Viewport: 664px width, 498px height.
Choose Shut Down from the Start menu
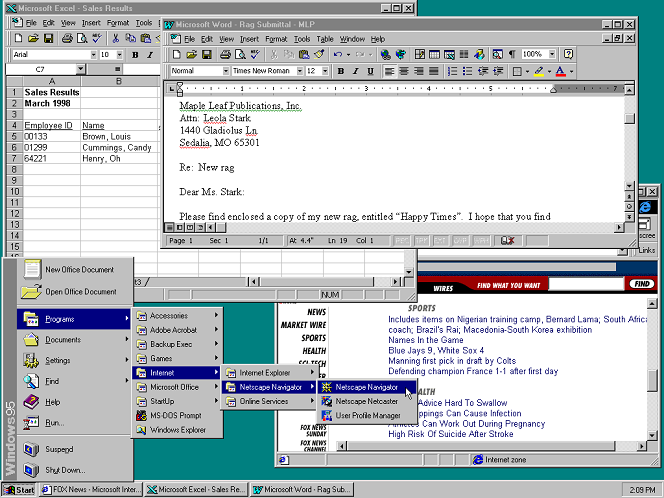(x=75, y=470)
